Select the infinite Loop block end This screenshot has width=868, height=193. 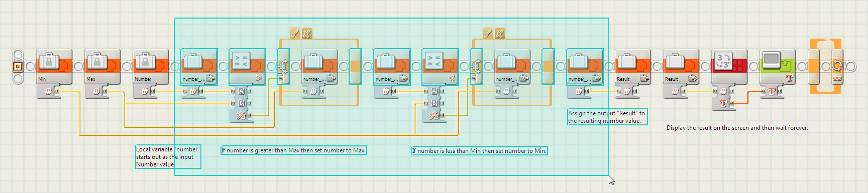pyautogui.click(x=837, y=66)
